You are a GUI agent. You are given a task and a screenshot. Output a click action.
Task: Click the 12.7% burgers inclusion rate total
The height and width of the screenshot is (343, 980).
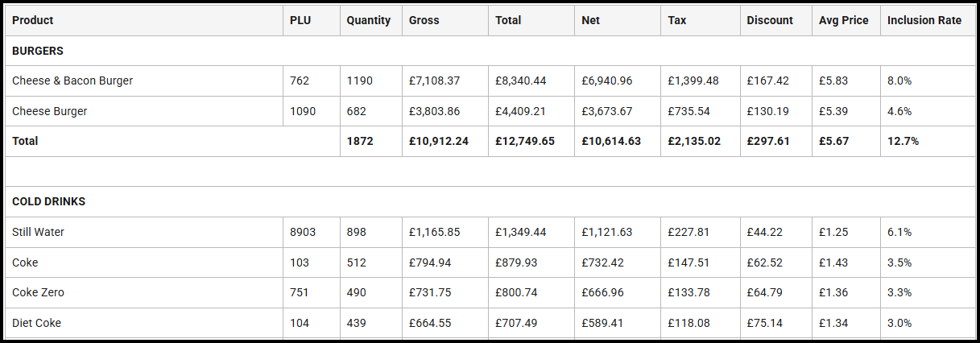point(903,141)
